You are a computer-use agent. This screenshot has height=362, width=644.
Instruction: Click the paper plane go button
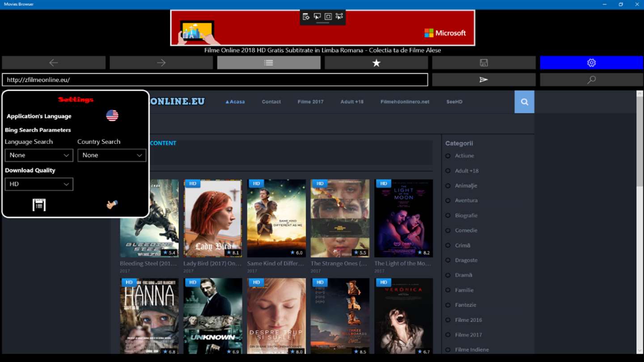coord(483,80)
